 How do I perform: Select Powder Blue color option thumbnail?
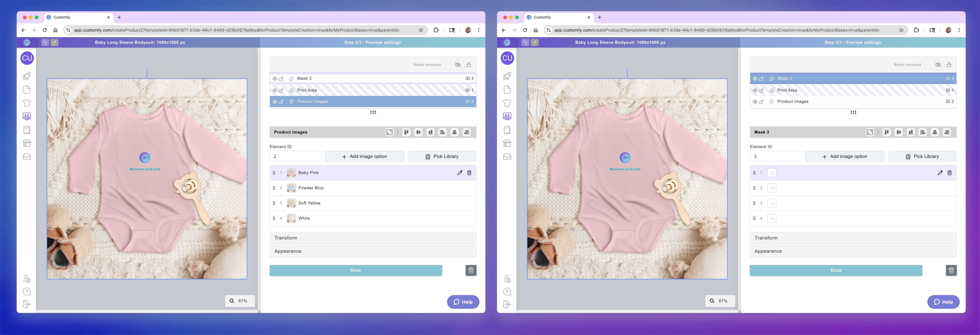coord(291,188)
